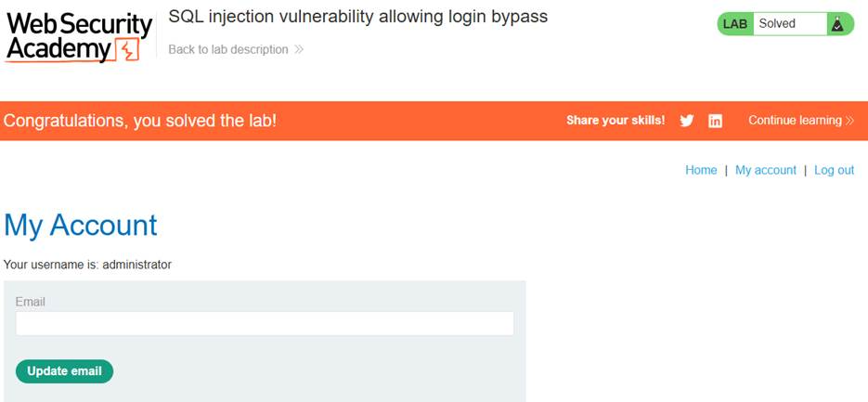The image size is (868, 402).
Task: Click the Share your skills! text
Action: pyautogui.click(x=615, y=121)
